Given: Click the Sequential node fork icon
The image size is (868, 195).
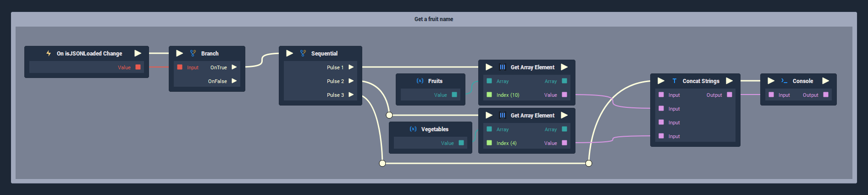Looking at the screenshot, I should pos(303,53).
